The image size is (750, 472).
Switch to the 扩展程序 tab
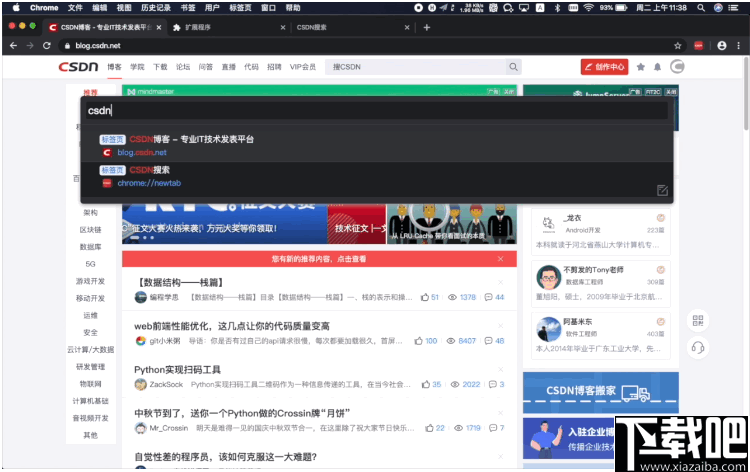click(x=229, y=27)
